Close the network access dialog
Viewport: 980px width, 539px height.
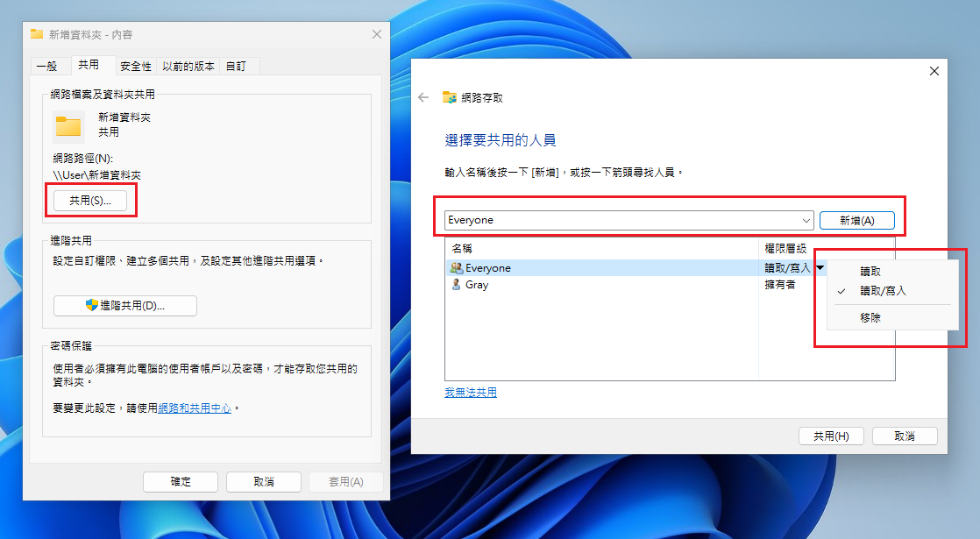click(x=934, y=71)
